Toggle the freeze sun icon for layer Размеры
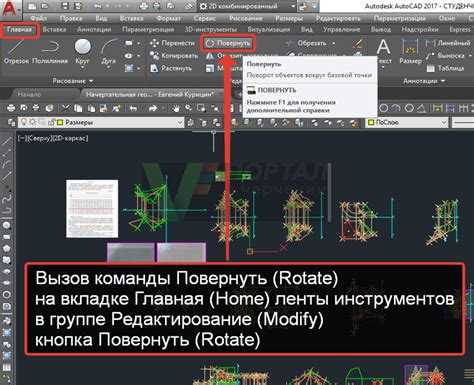 pos(33,122)
